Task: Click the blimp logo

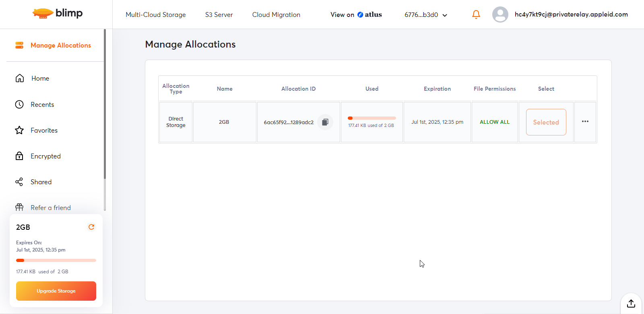Action: tap(58, 13)
